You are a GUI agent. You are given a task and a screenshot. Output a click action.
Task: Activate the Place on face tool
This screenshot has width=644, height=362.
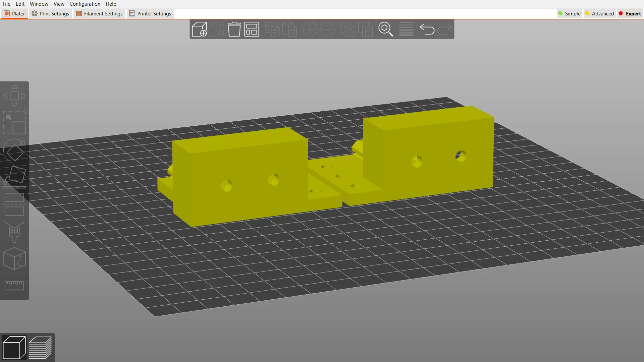pos(14,177)
